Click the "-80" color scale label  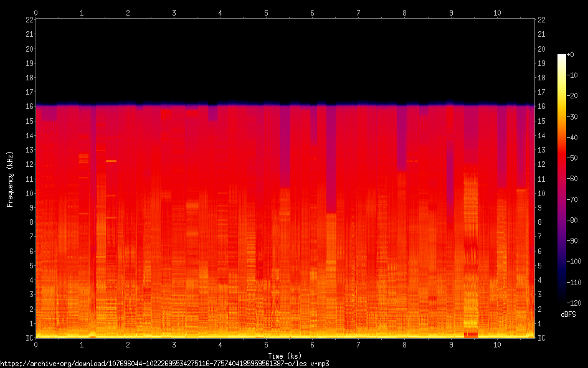(572, 220)
